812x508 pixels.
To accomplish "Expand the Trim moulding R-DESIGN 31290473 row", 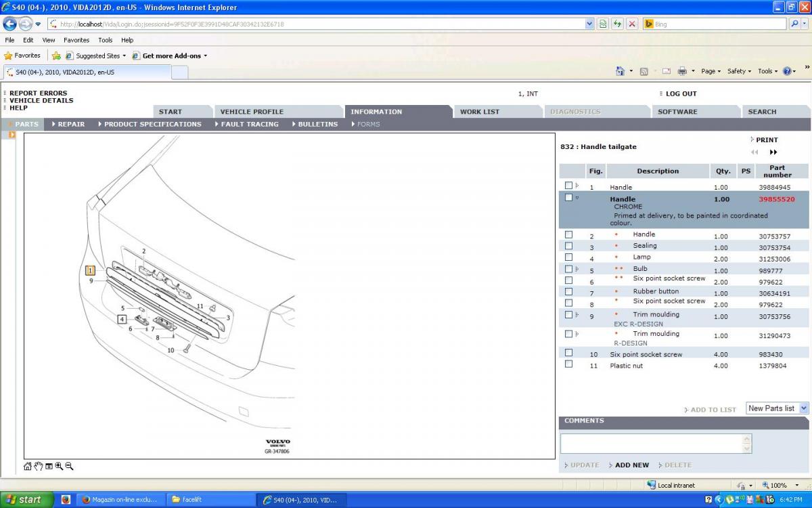I will click(577, 334).
